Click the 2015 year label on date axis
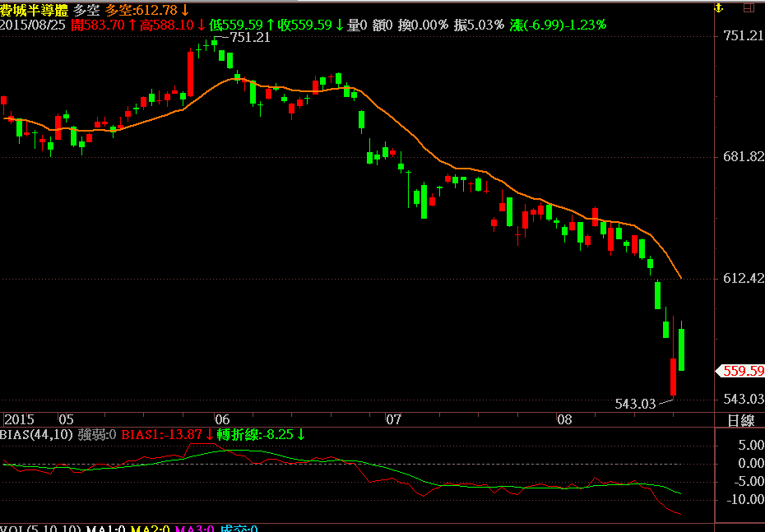Viewport: 765px width, 532px height. tap(19, 419)
